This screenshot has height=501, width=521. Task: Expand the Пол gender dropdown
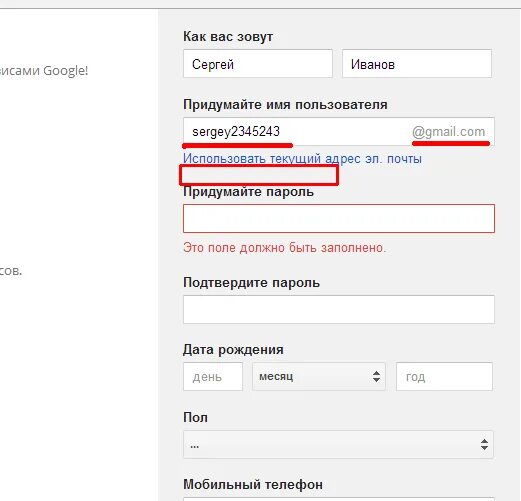click(338, 445)
